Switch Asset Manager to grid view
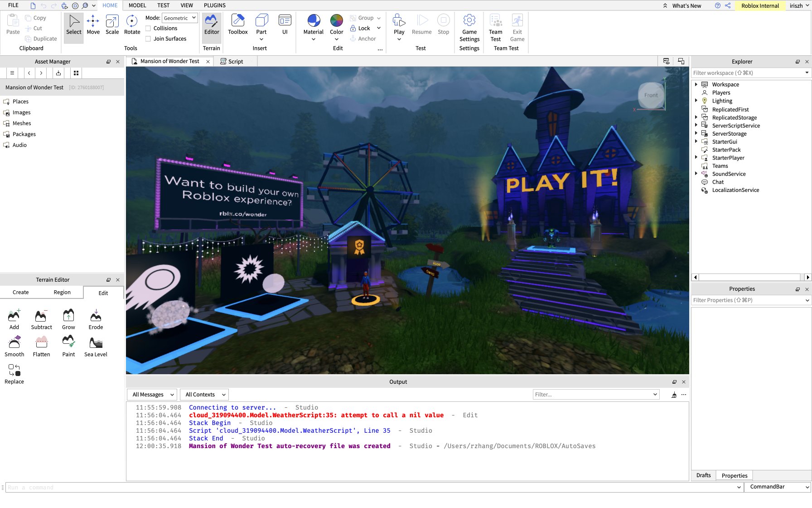812x508 pixels. 76,73
